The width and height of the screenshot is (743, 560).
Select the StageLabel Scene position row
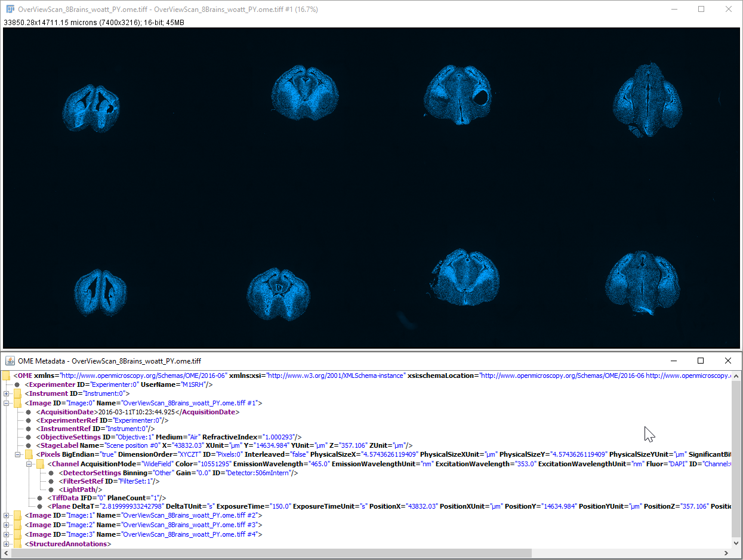click(224, 445)
